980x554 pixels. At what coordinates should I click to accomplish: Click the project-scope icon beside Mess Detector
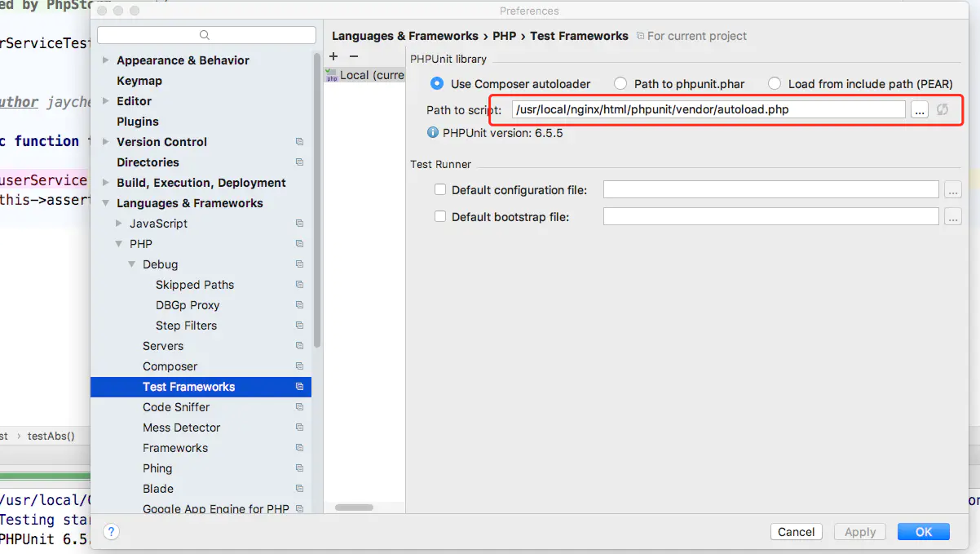tap(299, 428)
